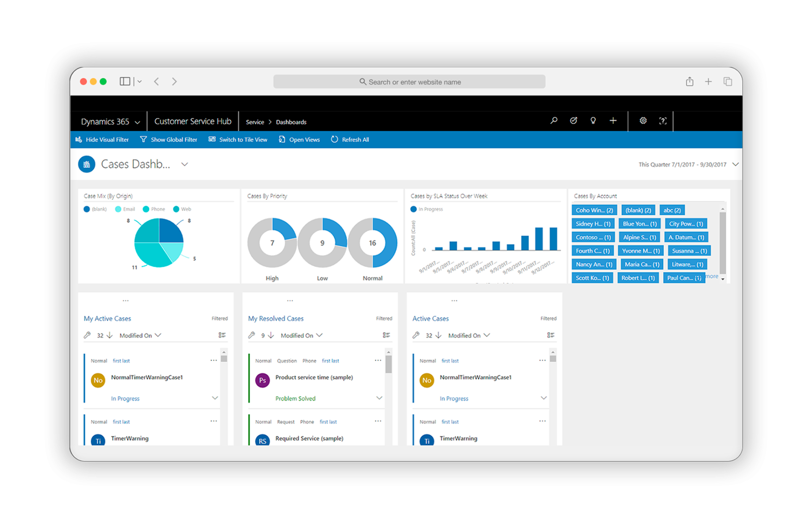Expand Modified On sort in My Resolved Cases
The image size is (812, 528).
pyautogui.click(x=319, y=335)
